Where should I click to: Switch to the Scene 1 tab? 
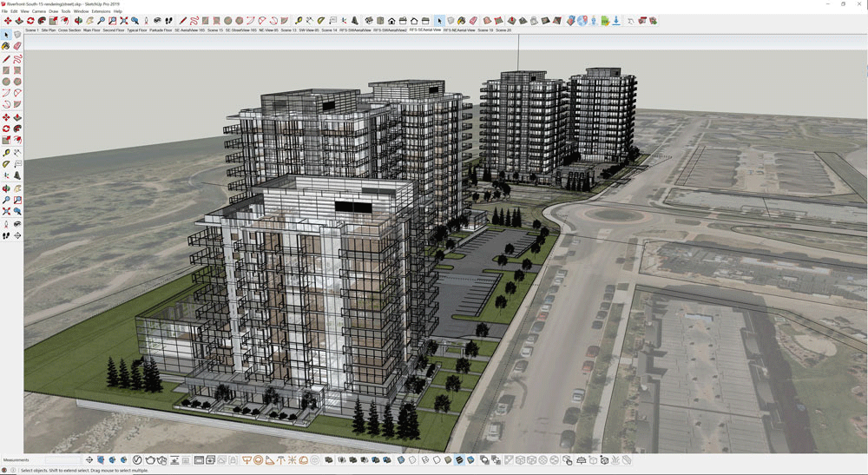pyautogui.click(x=32, y=30)
